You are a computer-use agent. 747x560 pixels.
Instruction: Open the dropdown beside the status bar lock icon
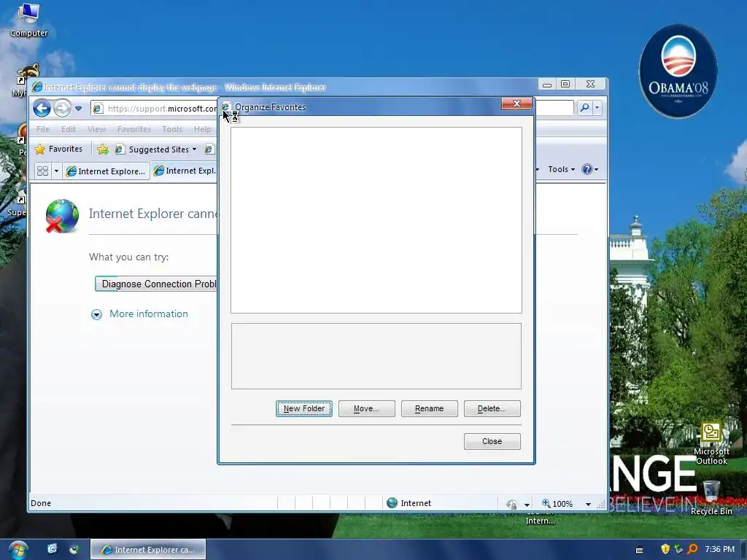[527, 505]
